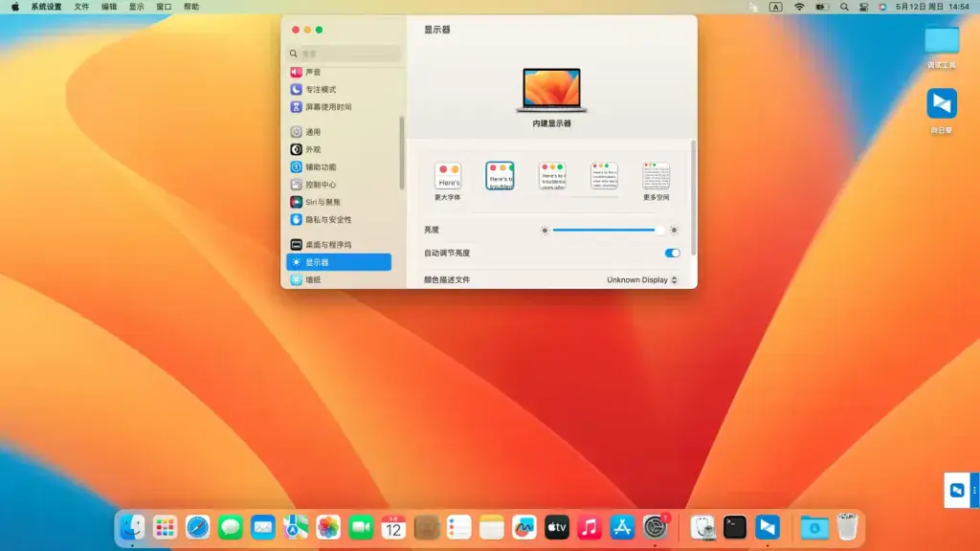Select the middle resolution thumbnail

pyautogui.click(x=552, y=176)
